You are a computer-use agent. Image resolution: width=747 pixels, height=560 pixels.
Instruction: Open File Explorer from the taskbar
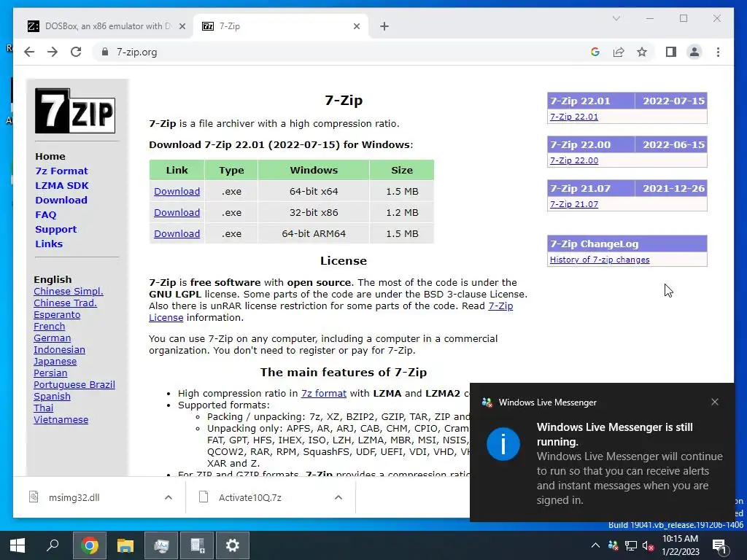125,545
